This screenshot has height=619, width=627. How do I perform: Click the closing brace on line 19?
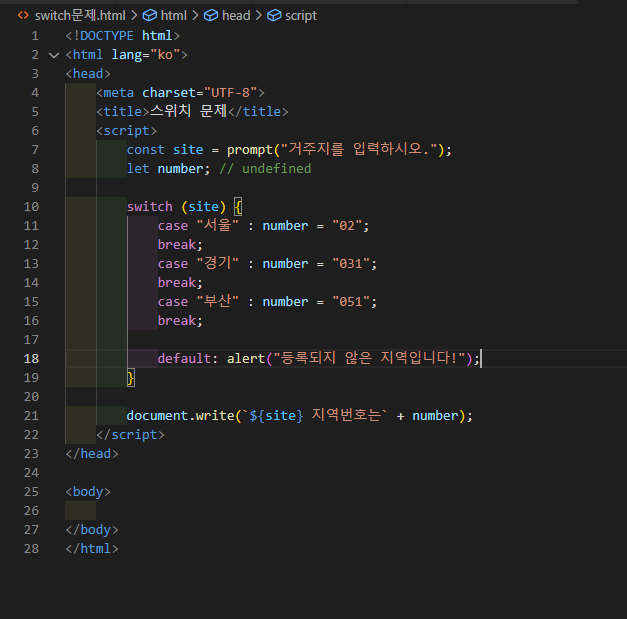click(x=130, y=378)
